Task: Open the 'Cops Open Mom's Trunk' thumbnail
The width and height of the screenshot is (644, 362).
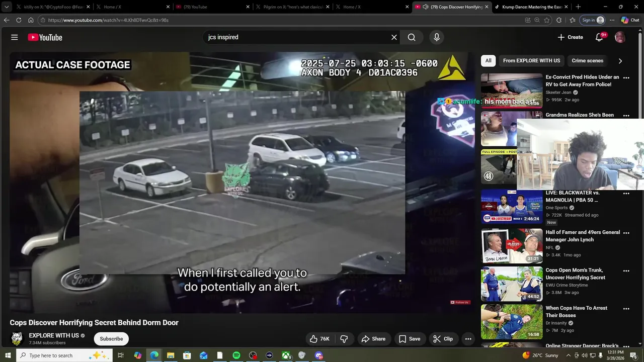Action: (512, 284)
